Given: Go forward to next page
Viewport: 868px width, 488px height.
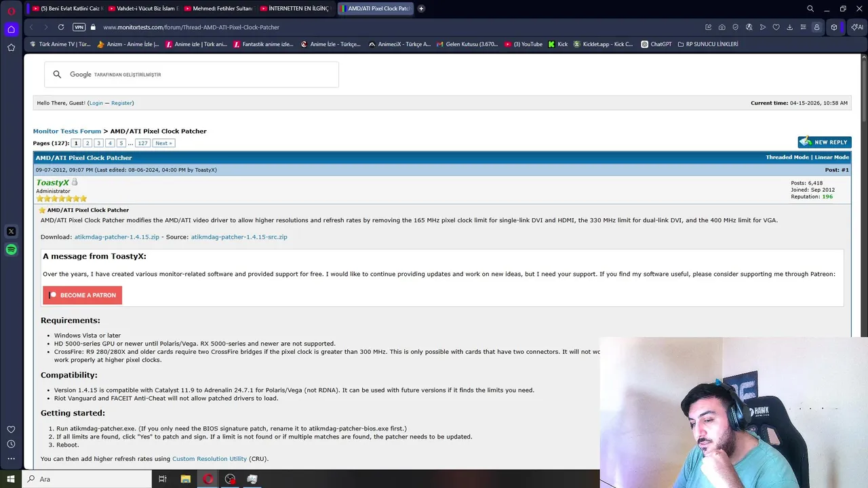Looking at the screenshot, I should (45, 27).
